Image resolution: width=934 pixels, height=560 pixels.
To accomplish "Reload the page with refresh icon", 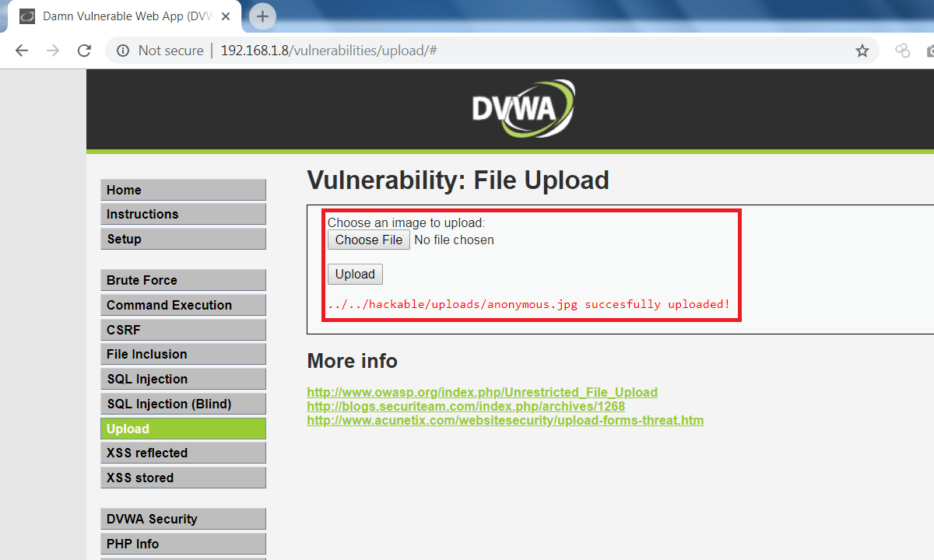I will coord(84,51).
